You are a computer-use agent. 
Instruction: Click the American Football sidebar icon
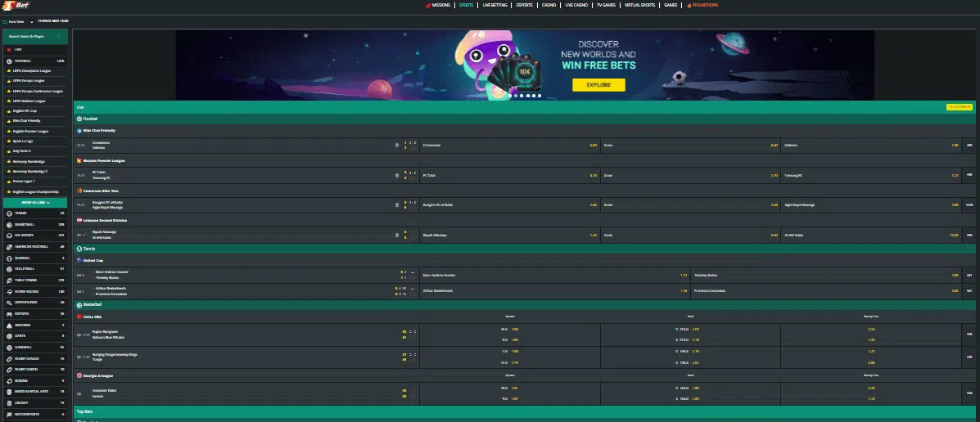point(9,247)
